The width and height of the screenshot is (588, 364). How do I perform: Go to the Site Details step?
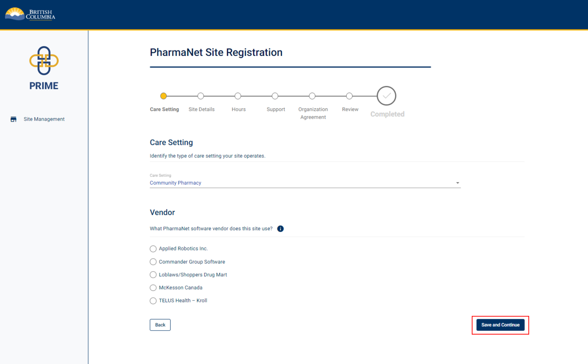point(201,96)
